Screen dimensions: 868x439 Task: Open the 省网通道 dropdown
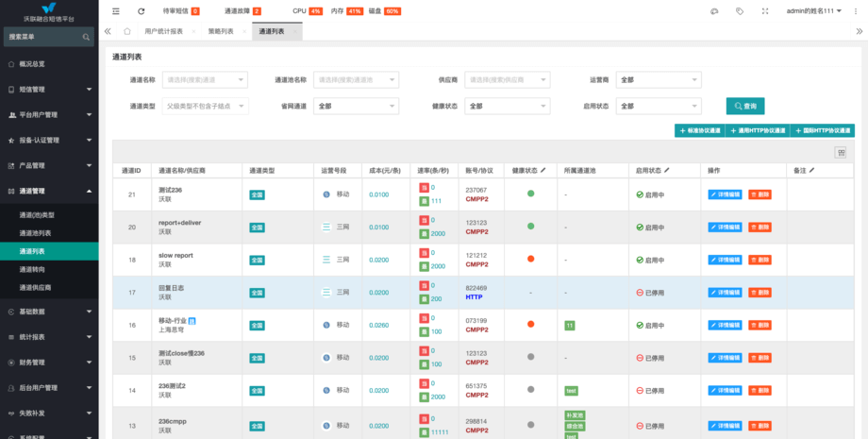tap(356, 106)
